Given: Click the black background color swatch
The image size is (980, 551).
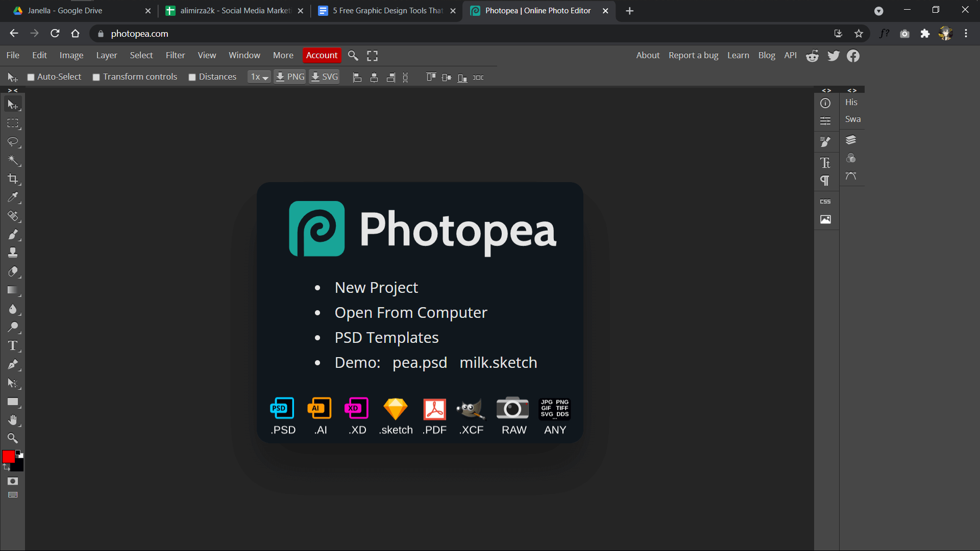Looking at the screenshot, I should pyautogui.click(x=19, y=466).
